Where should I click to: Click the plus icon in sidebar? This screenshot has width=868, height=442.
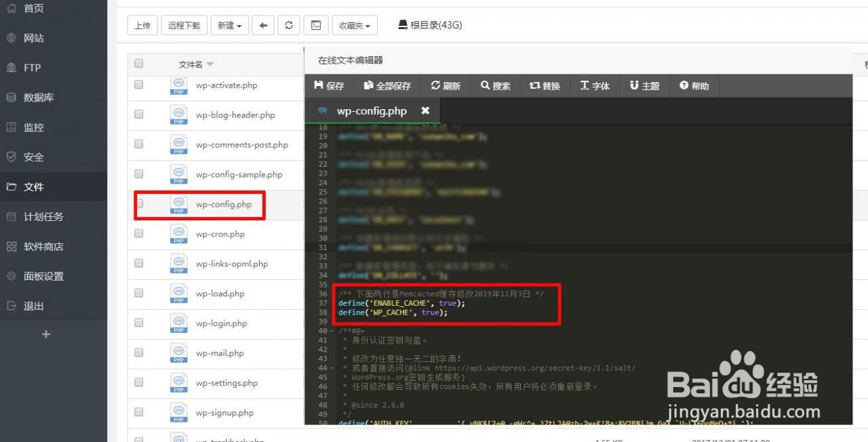coord(46,334)
